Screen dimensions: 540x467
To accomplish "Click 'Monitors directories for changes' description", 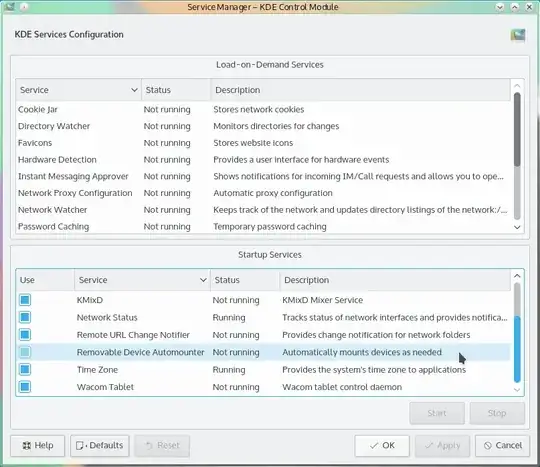I will click(276, 126).
